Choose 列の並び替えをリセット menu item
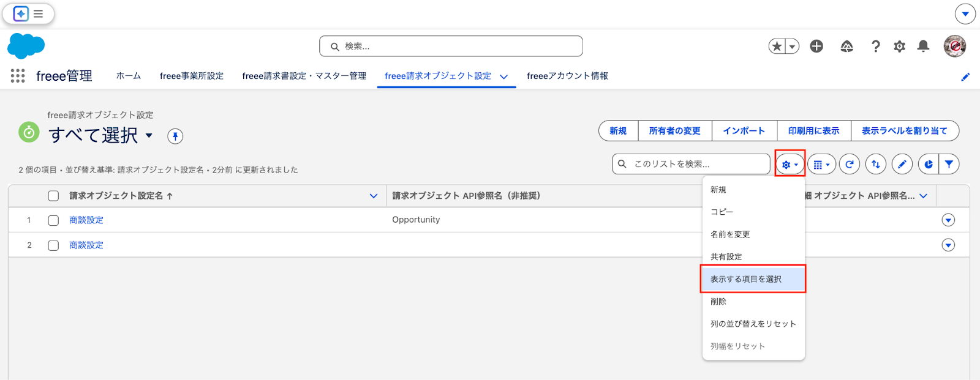 pyautogui.click(x=753, y=324)
